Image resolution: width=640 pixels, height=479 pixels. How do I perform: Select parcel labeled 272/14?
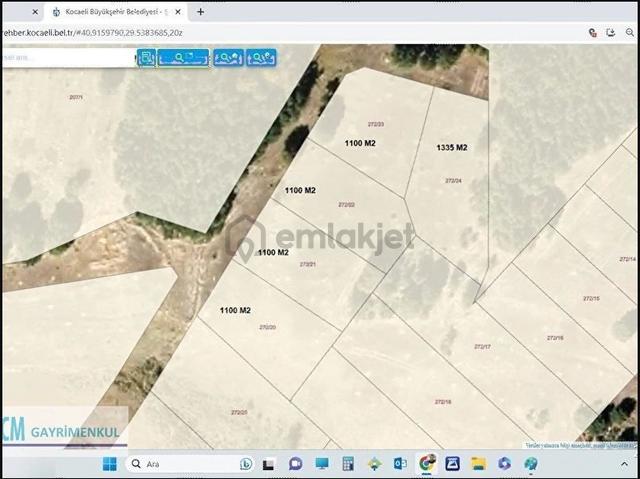(628, 259)
